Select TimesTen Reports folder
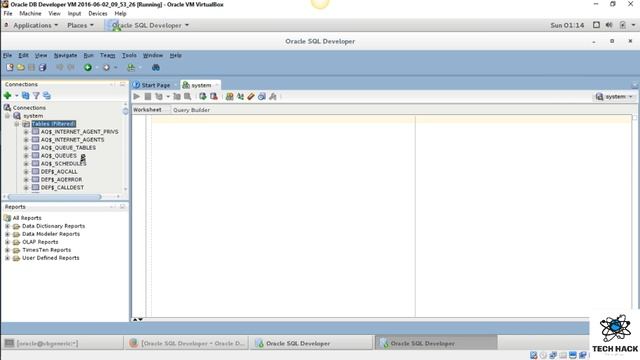Viewport: 640px width, 360px height. coord(46,250)
